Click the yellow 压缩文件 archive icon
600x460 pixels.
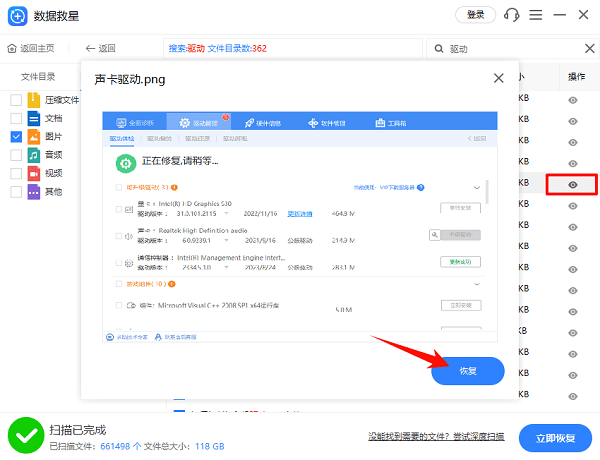(x=34, y=100)
